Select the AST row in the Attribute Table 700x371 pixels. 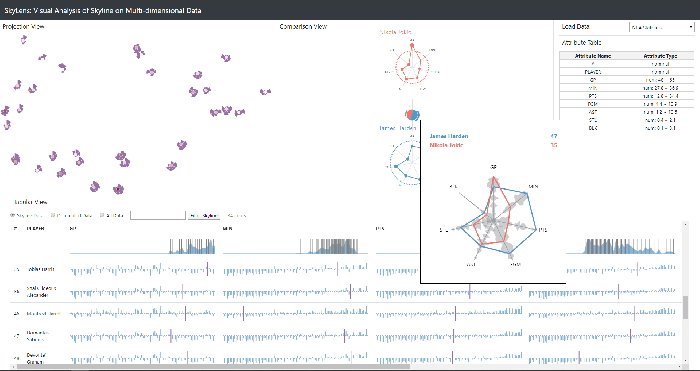(626, 112)
